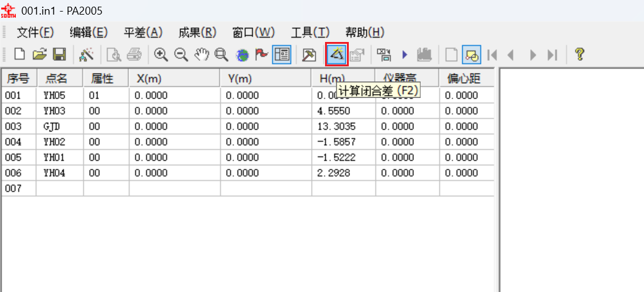Select row number 004
644x292 pixels.
(x=19, y=142)
